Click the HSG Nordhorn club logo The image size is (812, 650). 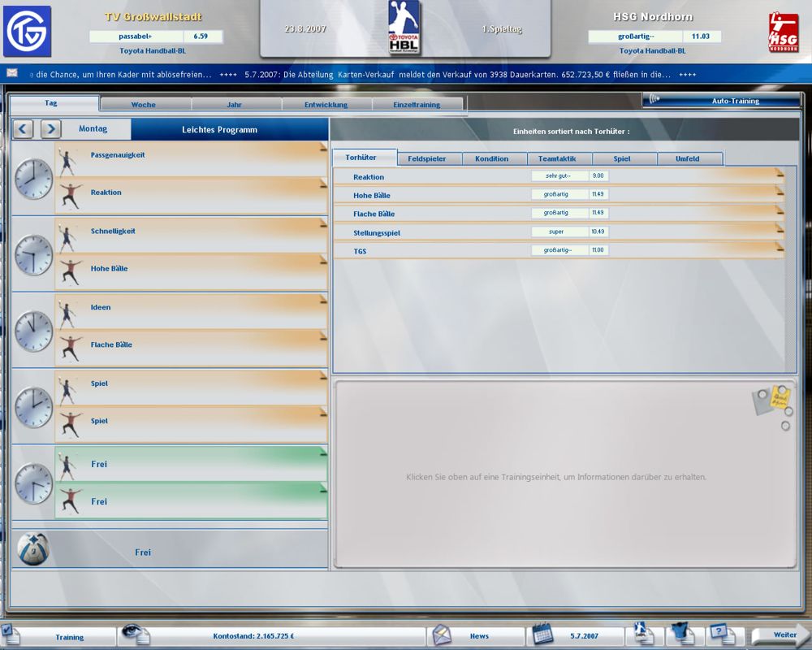[783, 32]
